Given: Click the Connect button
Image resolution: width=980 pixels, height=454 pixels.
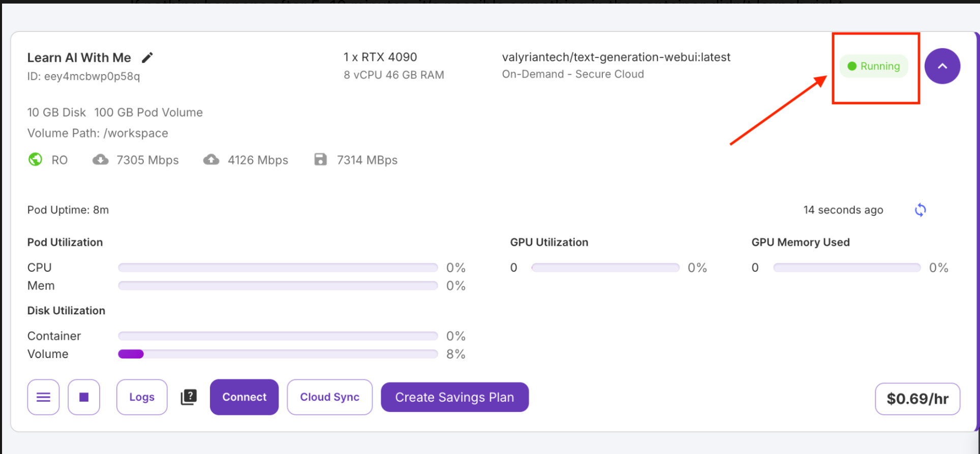Looking at the screenshot, I should pyautogui.click(x=244, y=397).
